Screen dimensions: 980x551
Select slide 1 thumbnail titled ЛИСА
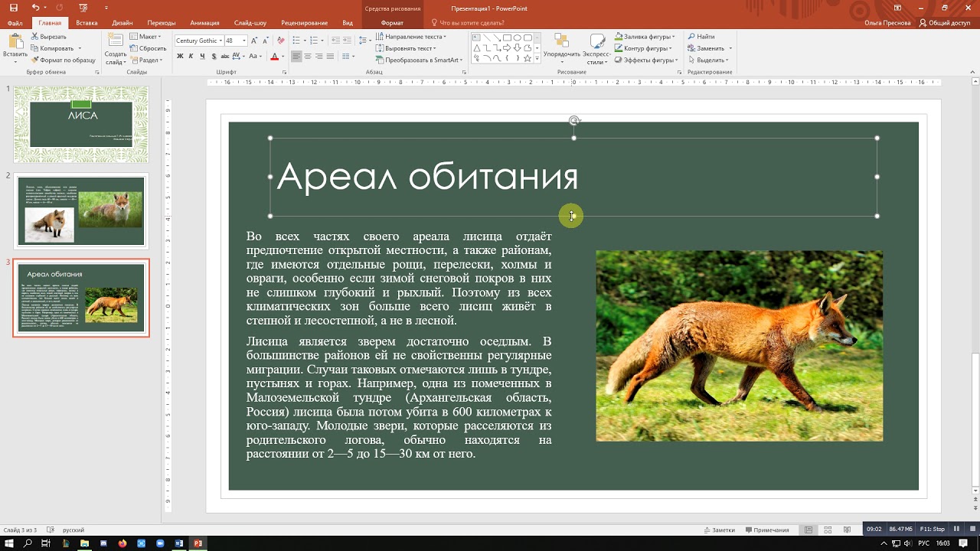click(x=81, y=124)
